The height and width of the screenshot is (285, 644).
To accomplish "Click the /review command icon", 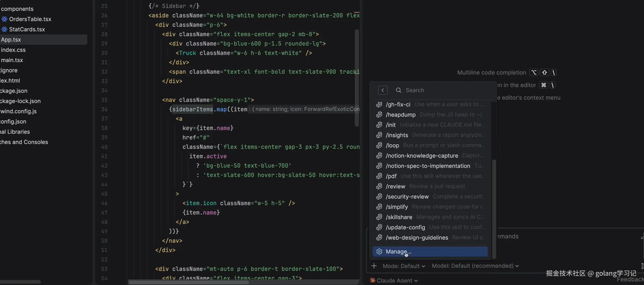I will (379, 186).
